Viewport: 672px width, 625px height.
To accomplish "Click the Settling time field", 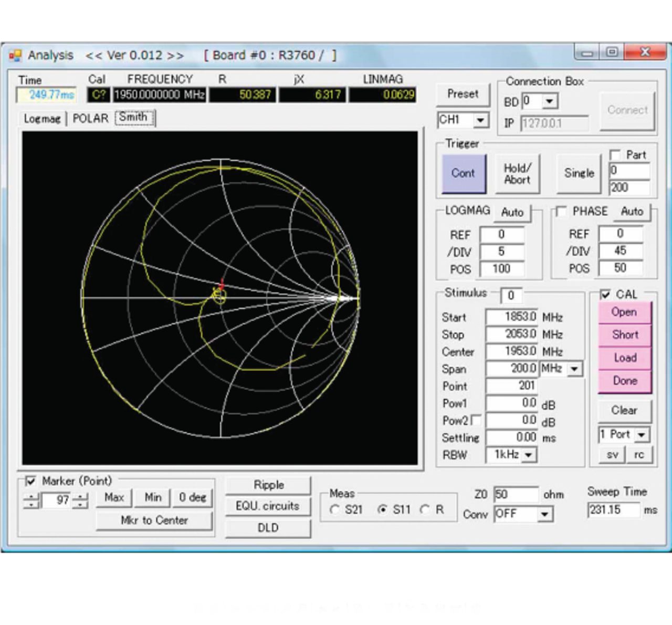I will point(511,437).
